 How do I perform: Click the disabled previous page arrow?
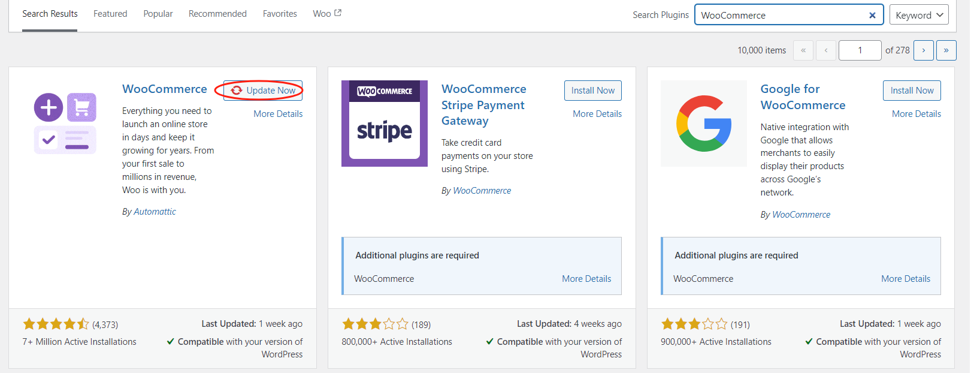[x=826, y=50]
